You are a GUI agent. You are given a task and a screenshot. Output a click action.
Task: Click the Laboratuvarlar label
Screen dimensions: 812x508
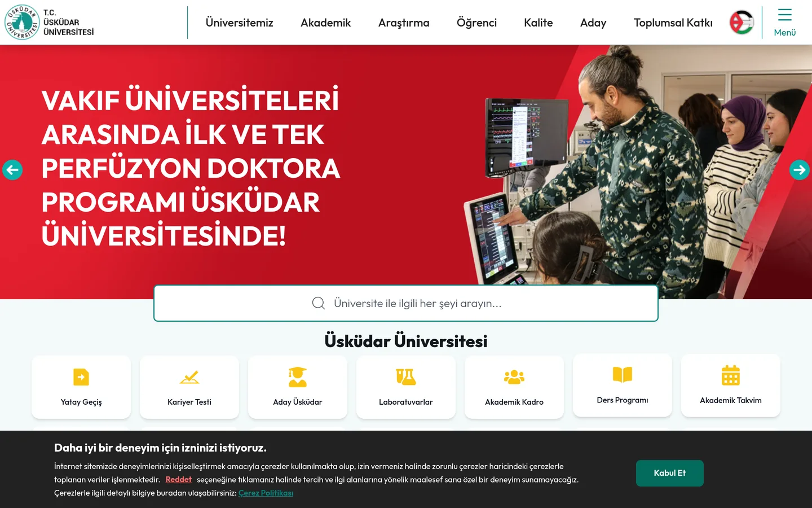click(x=406, y=402)
